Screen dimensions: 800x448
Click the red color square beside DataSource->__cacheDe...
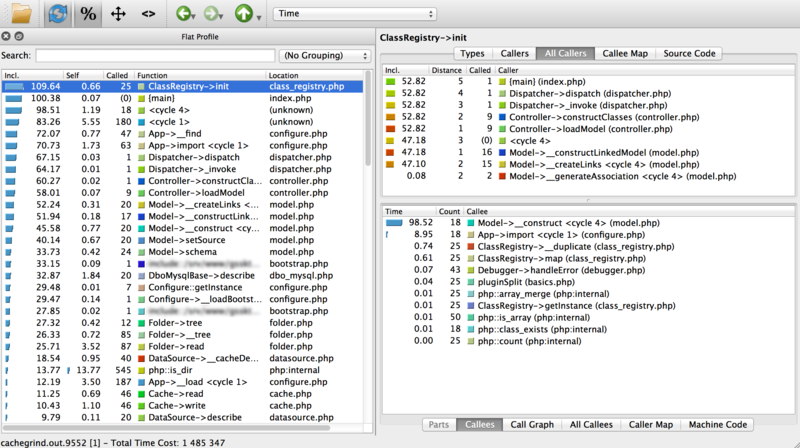coord(142,359)
